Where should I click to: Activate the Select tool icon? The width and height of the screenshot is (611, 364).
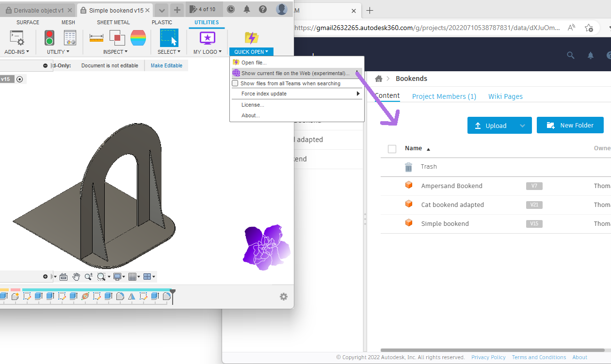[x=169, y=38]
